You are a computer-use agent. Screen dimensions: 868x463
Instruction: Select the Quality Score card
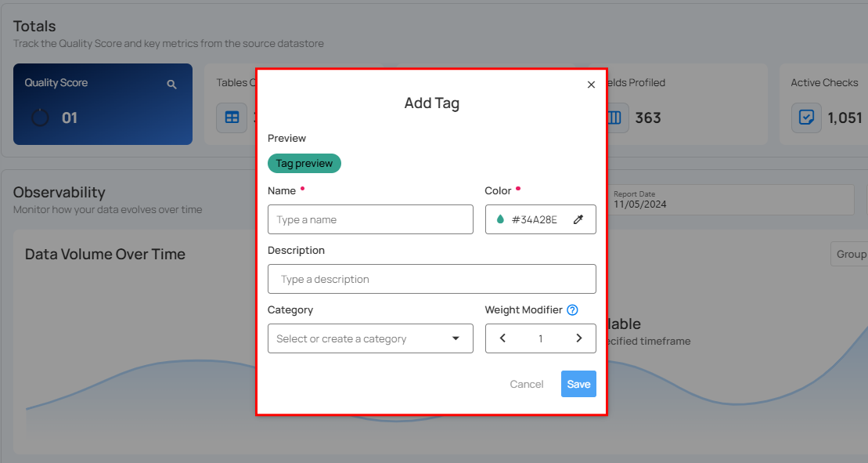(x=103, y=103)
